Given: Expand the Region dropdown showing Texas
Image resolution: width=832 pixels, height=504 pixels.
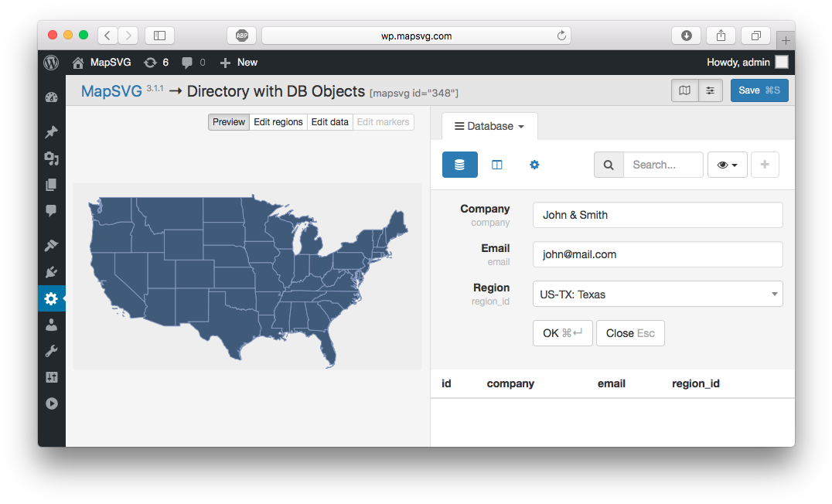Looking at the screenshot, I should (x=657, y=294).
